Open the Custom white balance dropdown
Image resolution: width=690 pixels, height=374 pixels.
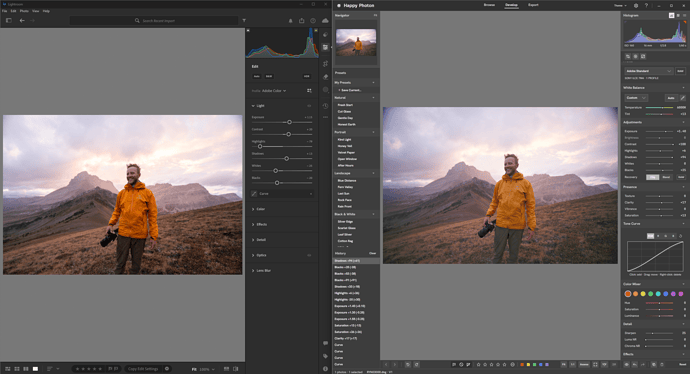[x=636, y=98]
